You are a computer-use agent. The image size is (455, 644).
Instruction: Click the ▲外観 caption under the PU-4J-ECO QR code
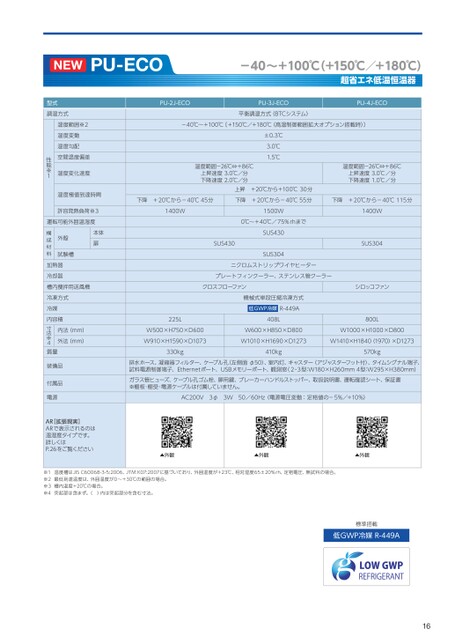point(363,455)
